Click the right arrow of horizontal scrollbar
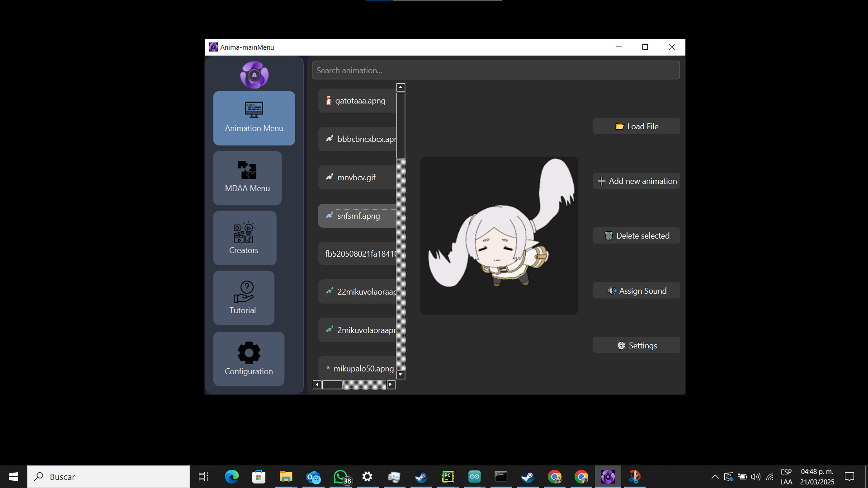The image size is (868, 488). [x=392, y=385]
